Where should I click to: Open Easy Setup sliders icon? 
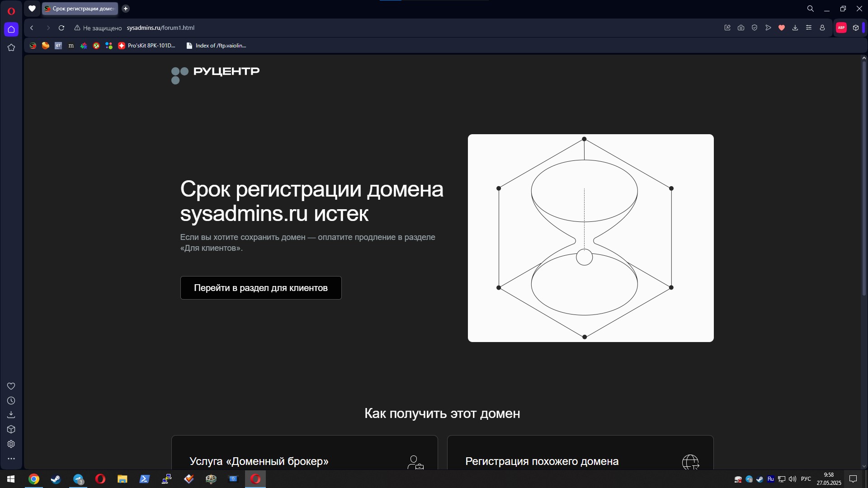809,28
